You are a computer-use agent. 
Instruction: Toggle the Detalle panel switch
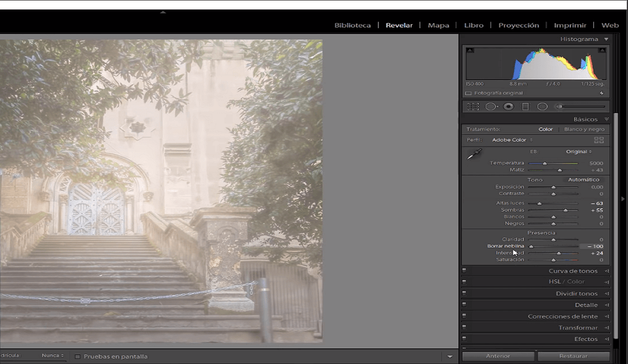tap(464, 305)
